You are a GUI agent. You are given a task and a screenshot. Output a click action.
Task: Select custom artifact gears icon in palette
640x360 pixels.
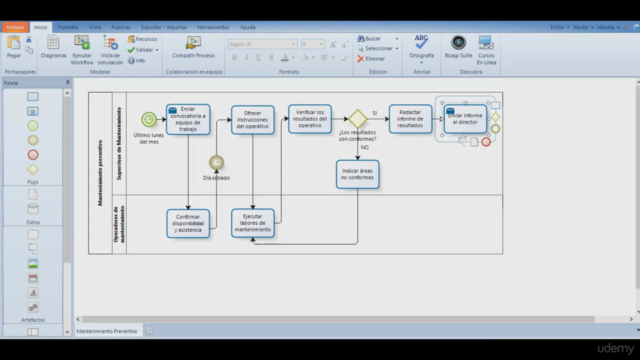click(33, 307)
